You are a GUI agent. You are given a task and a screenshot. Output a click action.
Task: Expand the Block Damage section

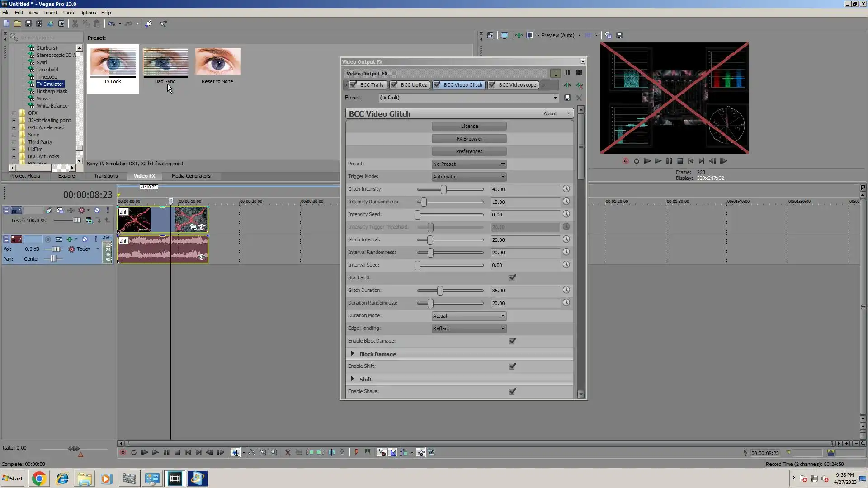[353, 354]
